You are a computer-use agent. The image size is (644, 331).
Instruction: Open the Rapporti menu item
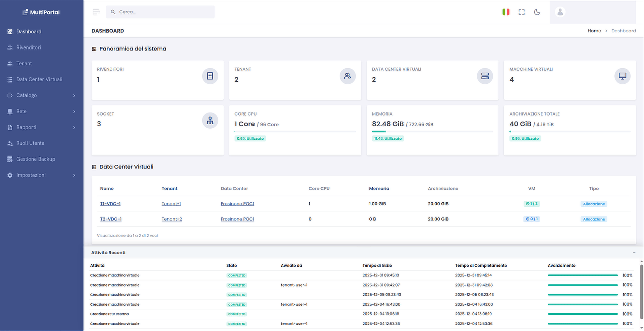(26, 127)
